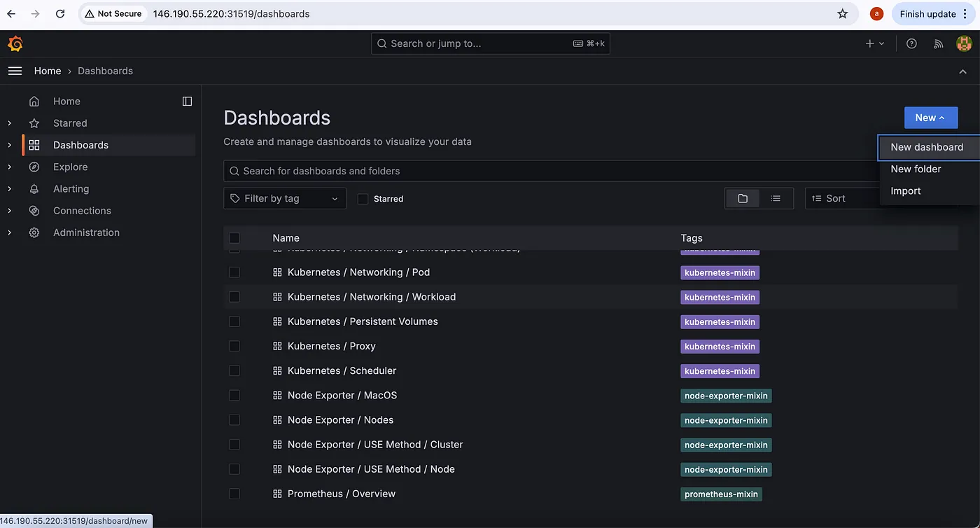Screen dimensions: 980x528
Task: Check the Node Exporter / Nodes row
Action: pos(234,420)
